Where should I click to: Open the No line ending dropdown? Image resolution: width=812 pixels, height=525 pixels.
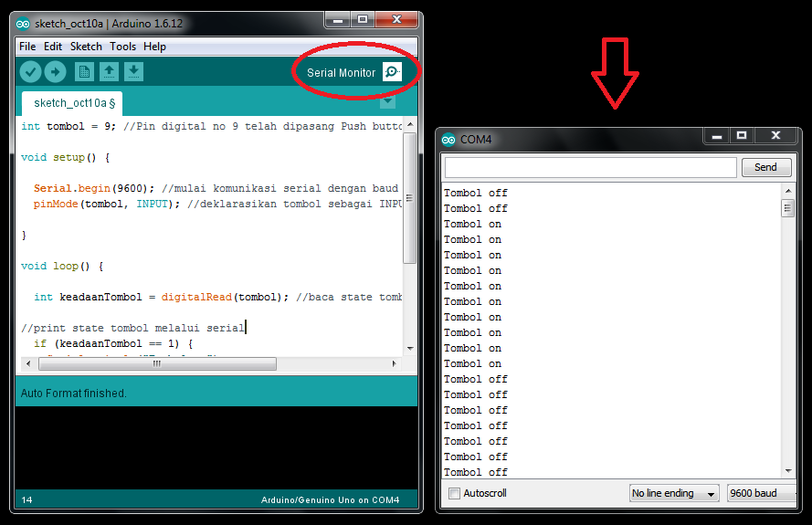click(x=674, y=493)
